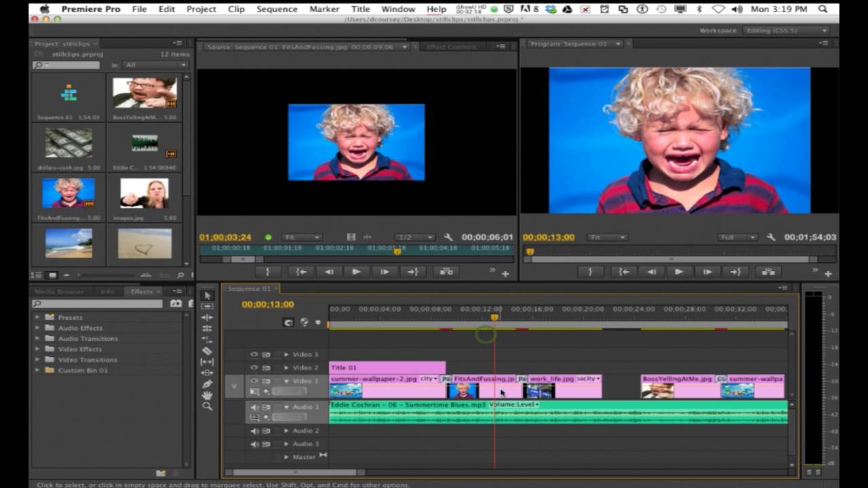Select the Zoom magnifier tool
868x488 pixels.
point(208,406)
